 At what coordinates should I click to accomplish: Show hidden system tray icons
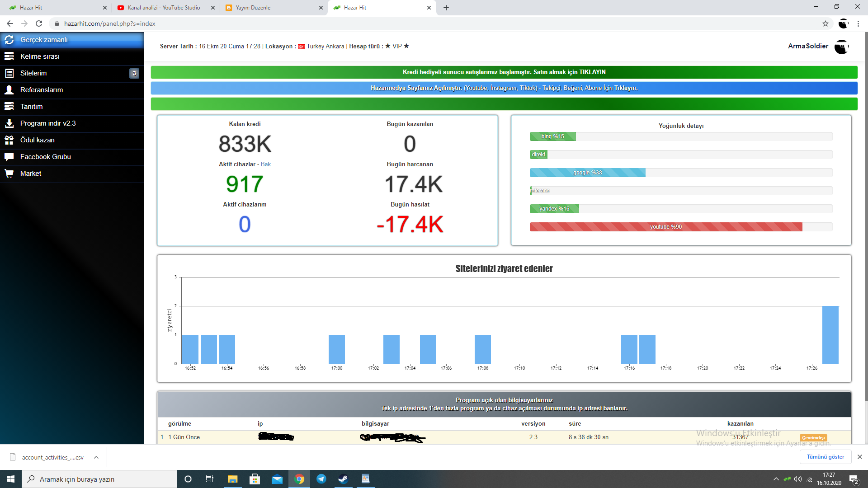point(776,479)
